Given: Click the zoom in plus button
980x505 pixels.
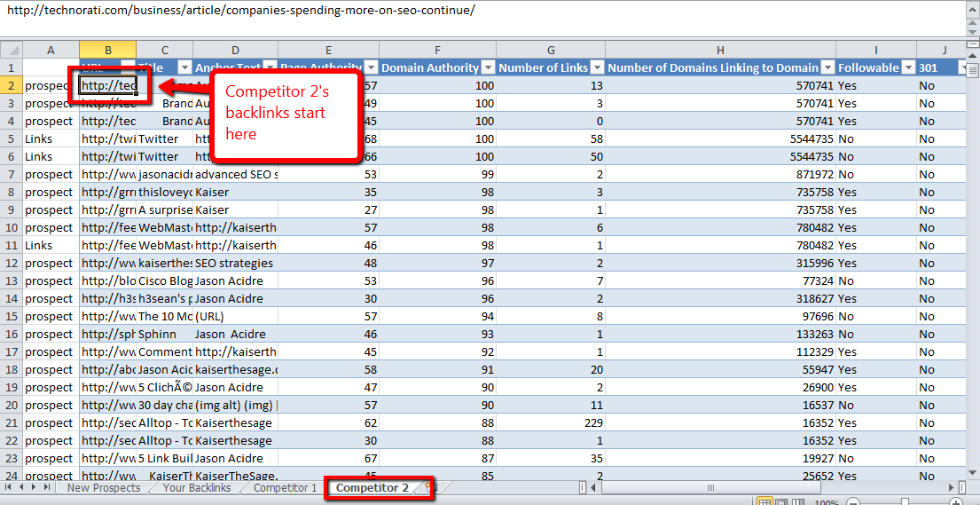Looking at the screenshot, I should click(956, 503).
